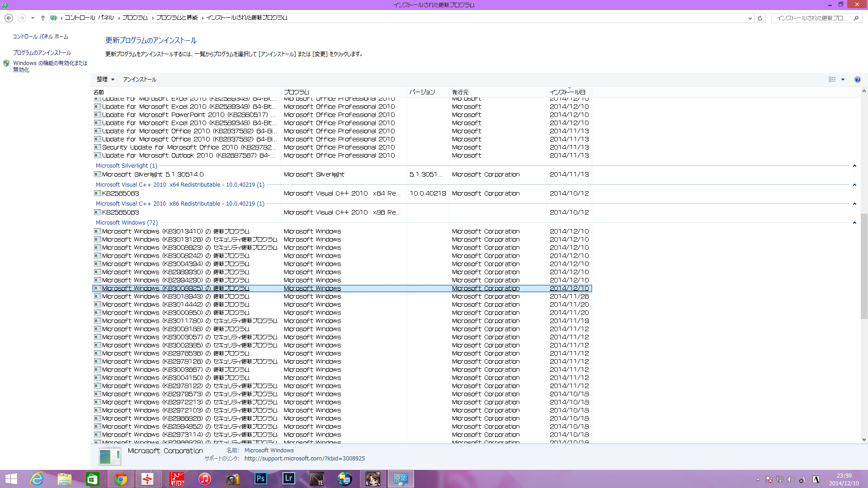
Task: Open プログラムのアンインストール link
Action: tap(42, 53)
